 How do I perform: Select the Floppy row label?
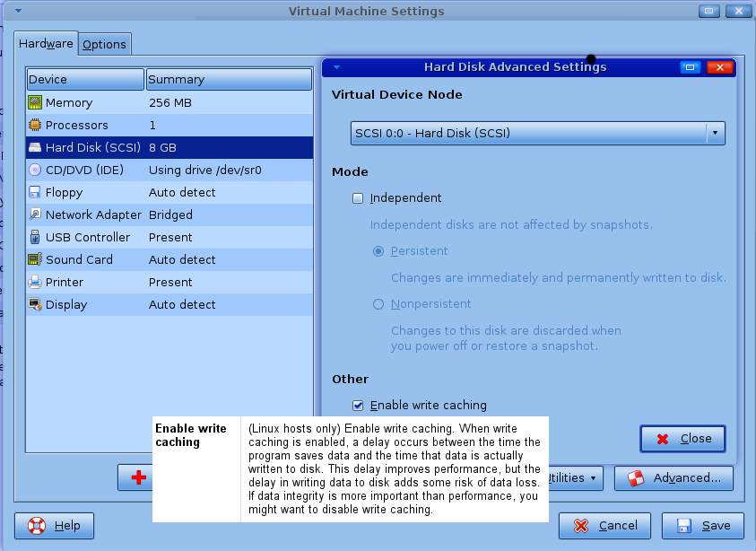pyautogui.click(x=65, y=193)
